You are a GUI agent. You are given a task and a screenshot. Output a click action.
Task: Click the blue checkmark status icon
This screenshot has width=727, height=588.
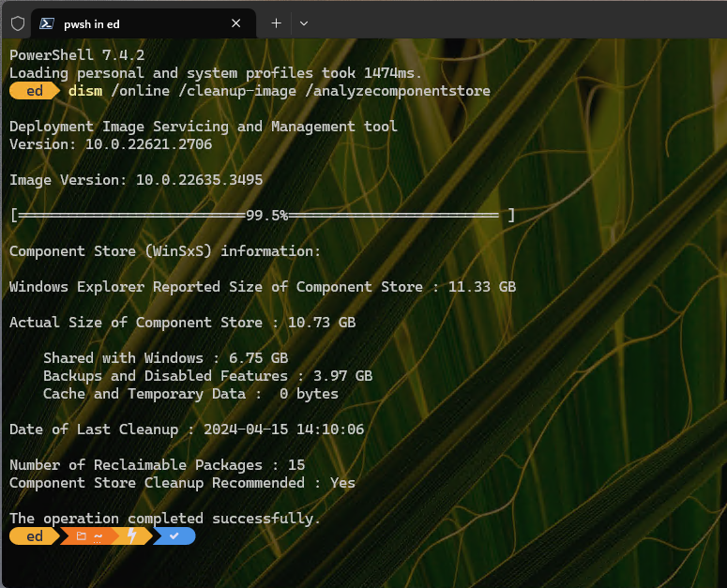pyautogui.click(x=174, y=536)
